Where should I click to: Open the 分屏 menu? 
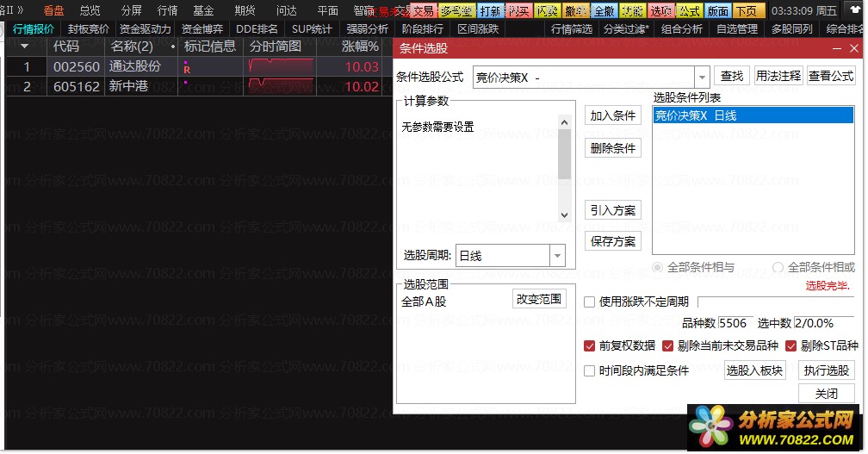click(x=131, y=10)
